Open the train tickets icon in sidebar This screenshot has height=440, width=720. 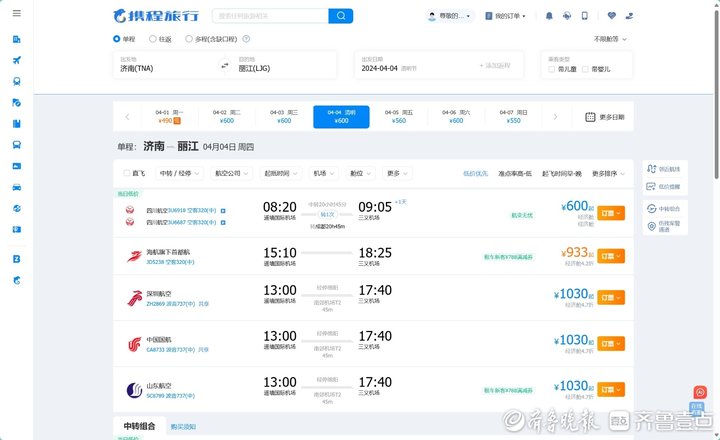coord(17,81)
